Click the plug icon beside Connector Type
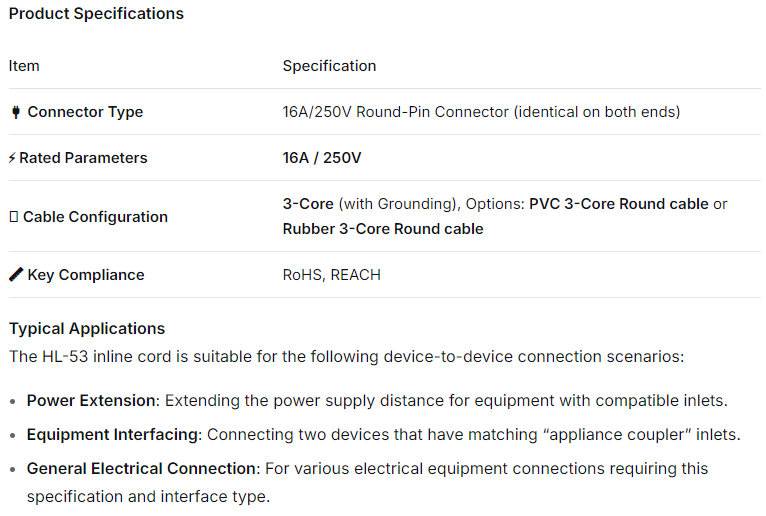This screenshot has height=516, width=766. pos(15,112)
